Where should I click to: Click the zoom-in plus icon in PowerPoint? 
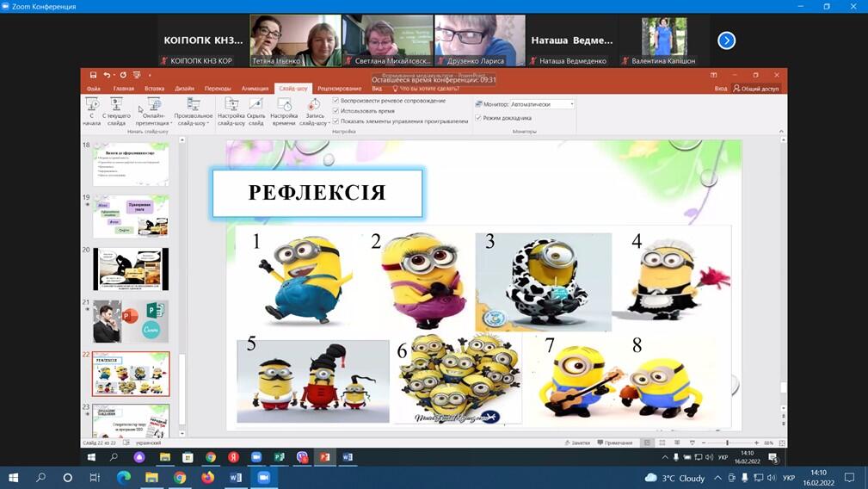tap(757, 443)
